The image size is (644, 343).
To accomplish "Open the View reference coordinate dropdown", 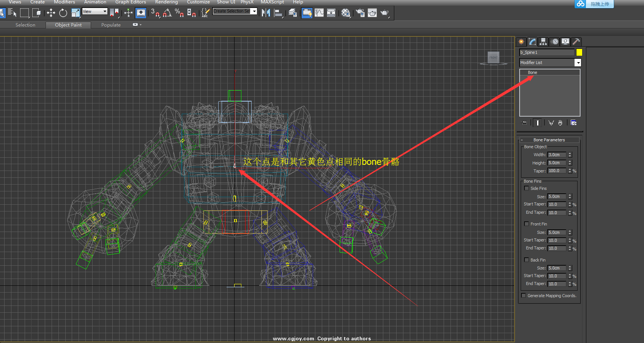I will coord(94,11).
